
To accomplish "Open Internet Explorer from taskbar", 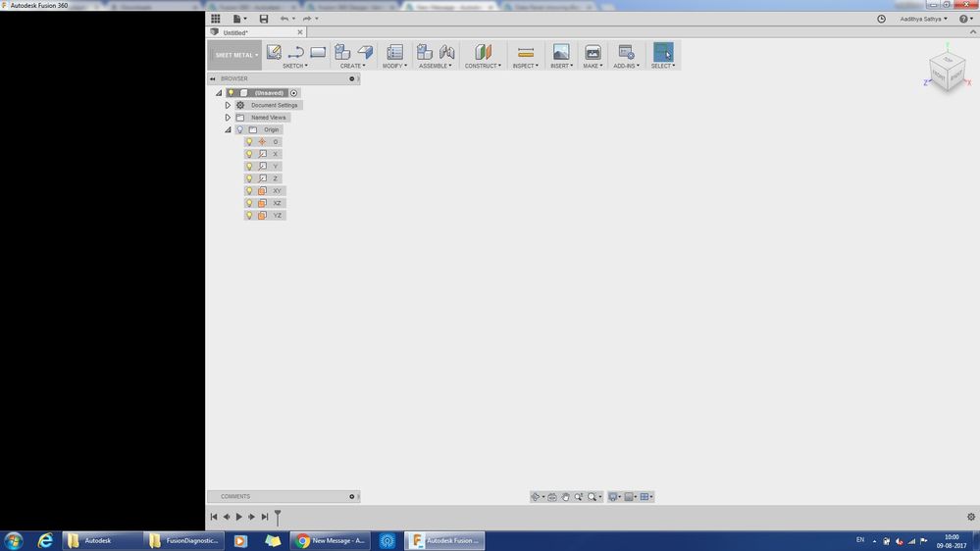I will (45, 540).
